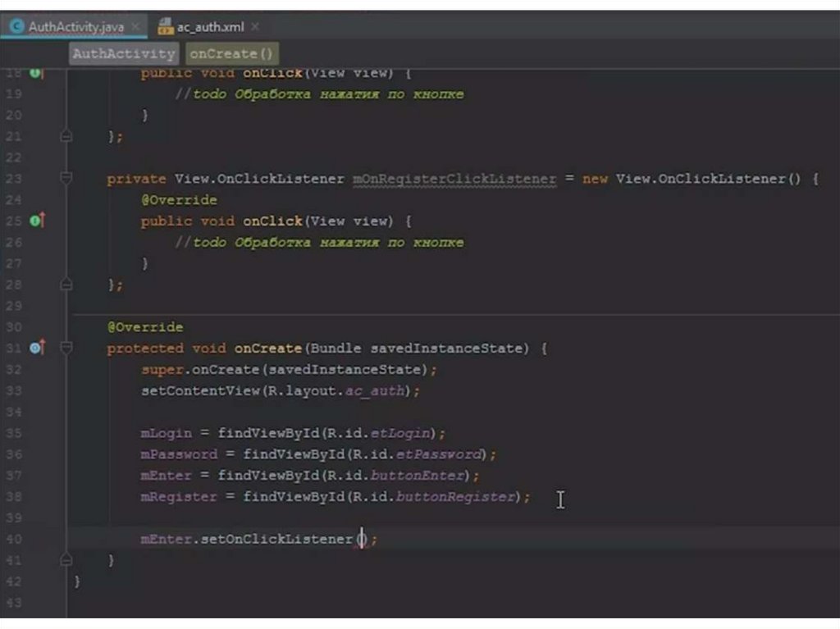The width and height of the screenshot is (840, 629).
Task: Switch to the ac_auth.xml tab
Action: coord(210,27)
